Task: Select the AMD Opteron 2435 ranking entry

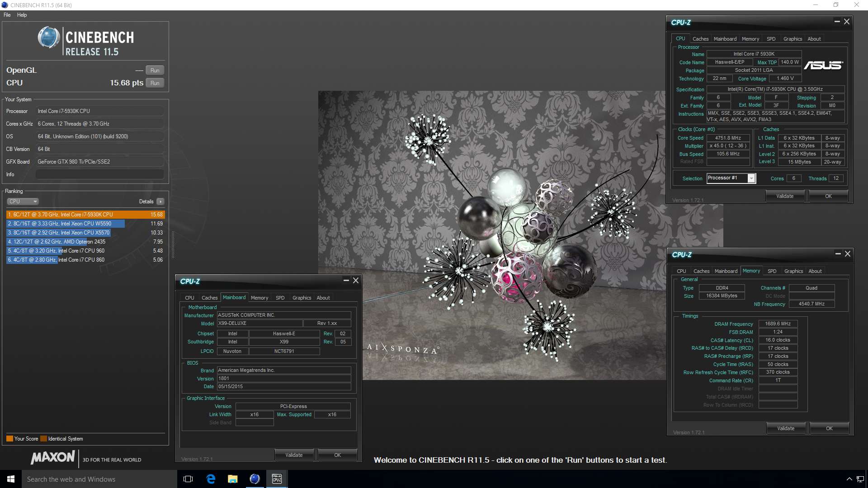Action: coord(85,242)
